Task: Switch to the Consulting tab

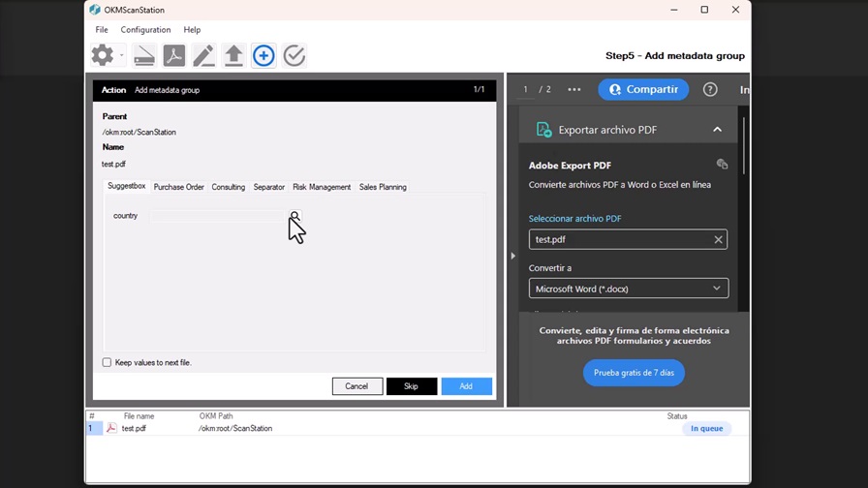Action: (228, 187)
